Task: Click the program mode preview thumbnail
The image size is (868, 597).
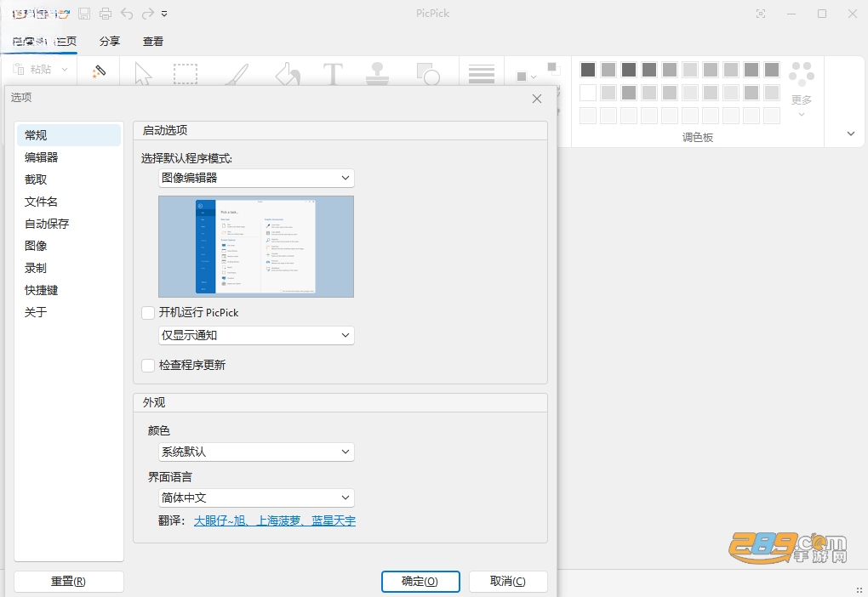Action: click(256, 247)
